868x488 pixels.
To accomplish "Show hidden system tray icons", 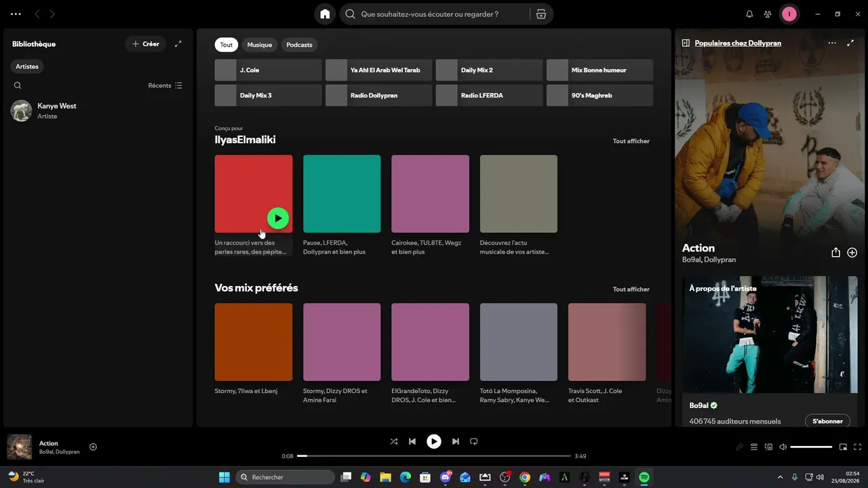I will tap(780, 477).
